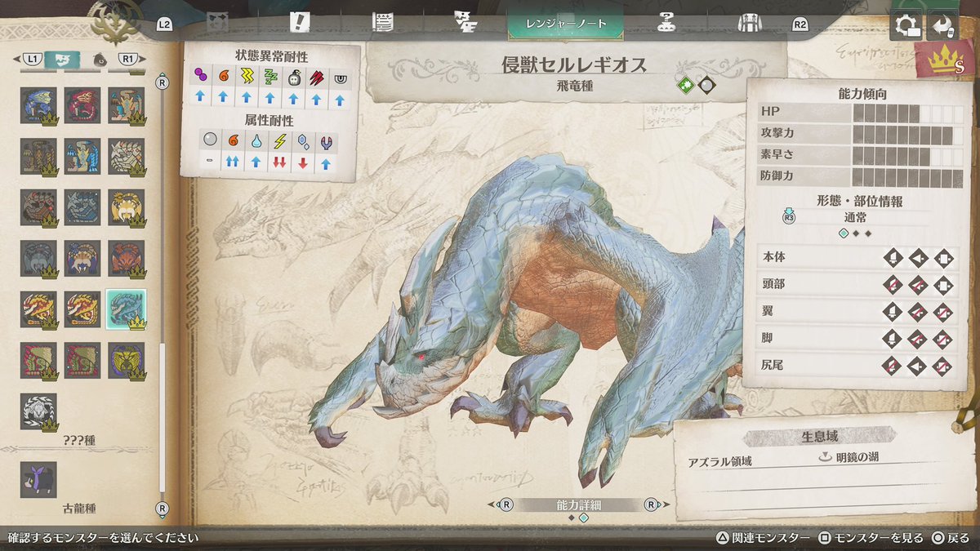Image resolution: width=980 pixels, height=551 pixels.
Task: Click the arrow pierce icon in 本体 row
Action: 918,258
